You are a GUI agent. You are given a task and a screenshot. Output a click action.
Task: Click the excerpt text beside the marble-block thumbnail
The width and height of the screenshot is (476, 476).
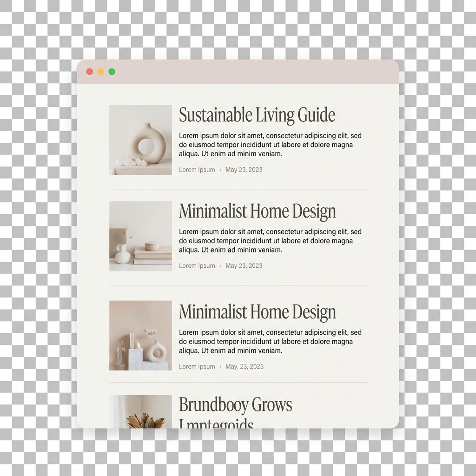pos(270,342)
